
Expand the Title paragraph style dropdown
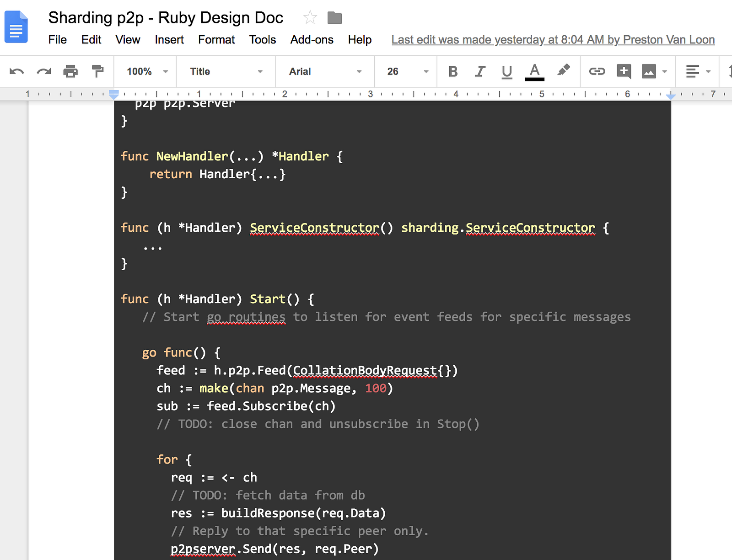[x=226, y=71]
